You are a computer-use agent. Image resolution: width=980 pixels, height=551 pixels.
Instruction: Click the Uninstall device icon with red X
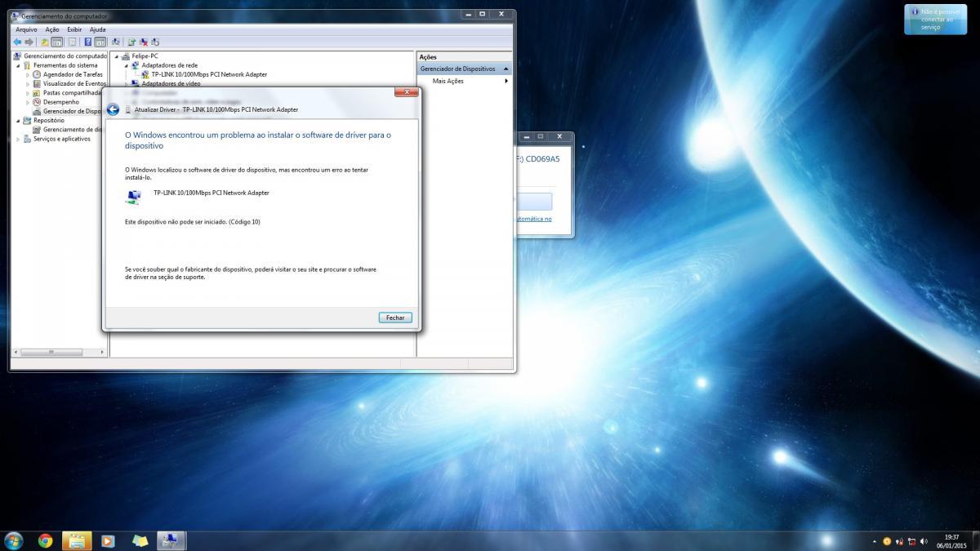(143, 42)
